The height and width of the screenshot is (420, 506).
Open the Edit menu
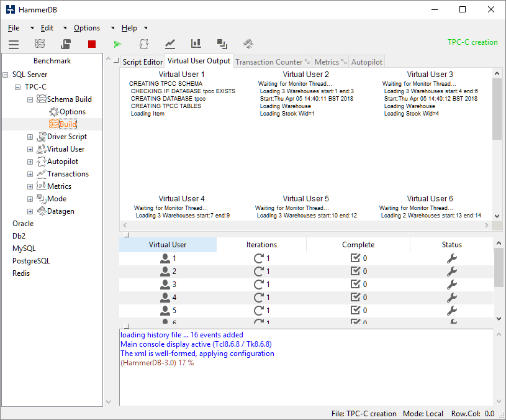click(x=47, y=28)
